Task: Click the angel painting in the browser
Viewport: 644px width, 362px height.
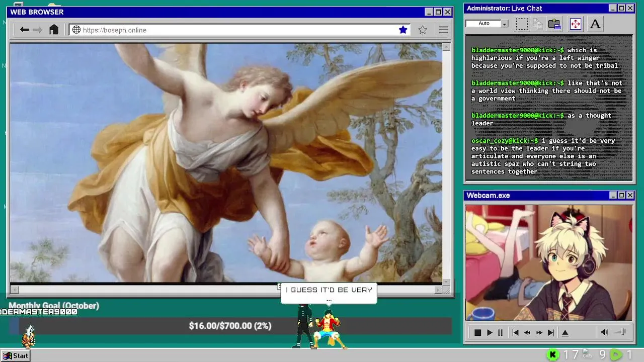Action: point(226,163)
